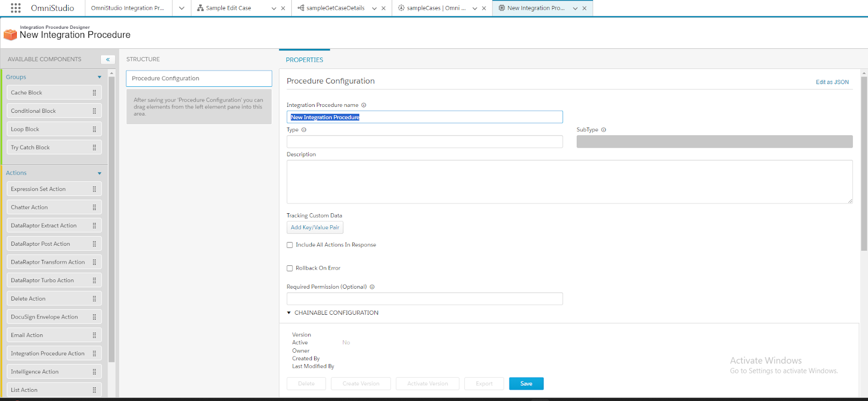
Task: Click the Required Permission input field
Action: tap(425, 299)
